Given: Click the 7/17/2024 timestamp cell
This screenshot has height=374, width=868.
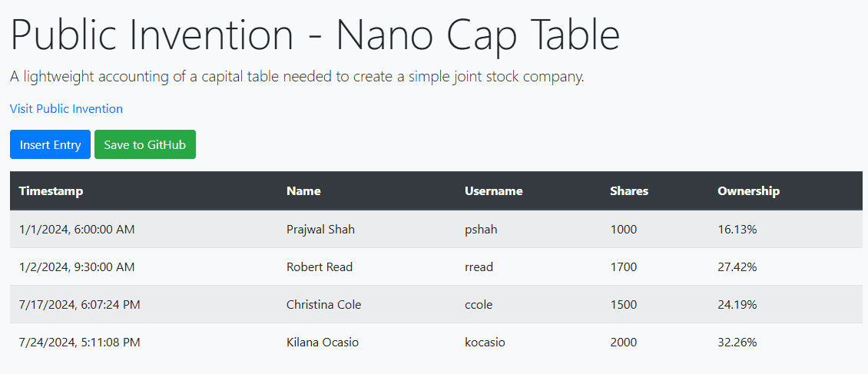Looking at the screenshot, I should (x=79, y=304).
